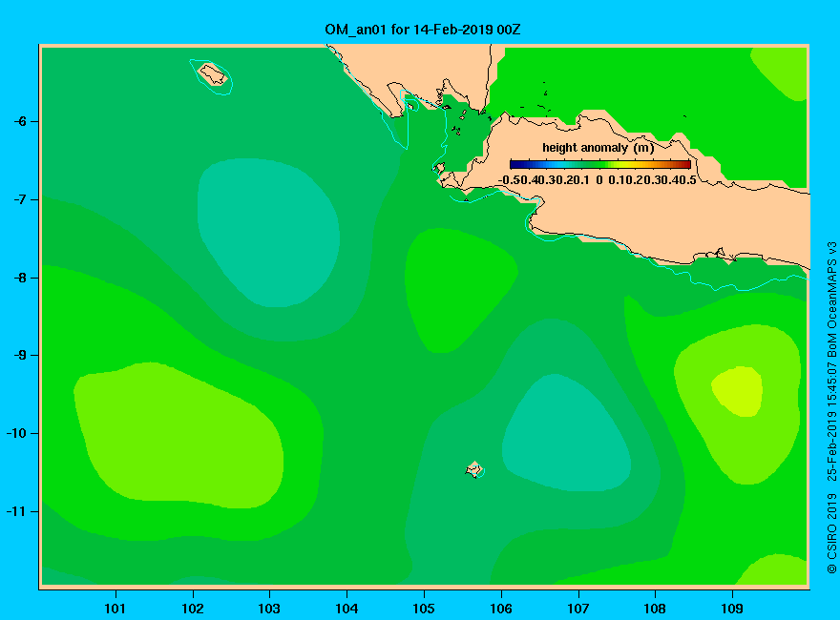Viewport: 840px width, 620px height.
Task: Click longitude axis label 105
Action: click(x=424, y=609)
